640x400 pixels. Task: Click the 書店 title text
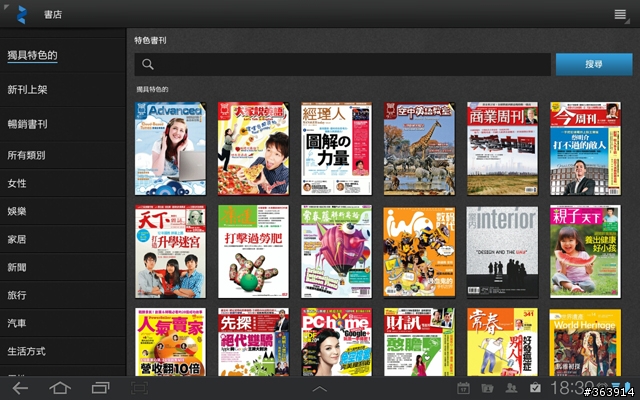(53, 15)
